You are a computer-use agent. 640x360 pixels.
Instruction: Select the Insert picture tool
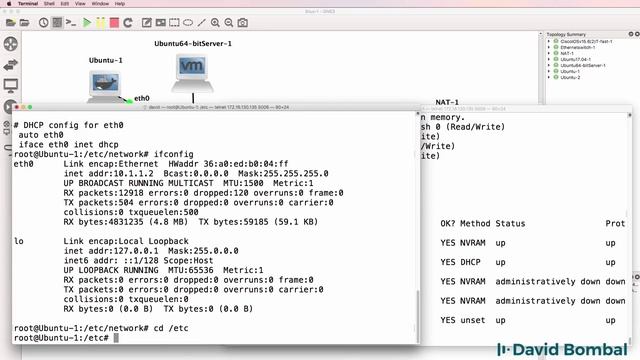coord(160,22)
